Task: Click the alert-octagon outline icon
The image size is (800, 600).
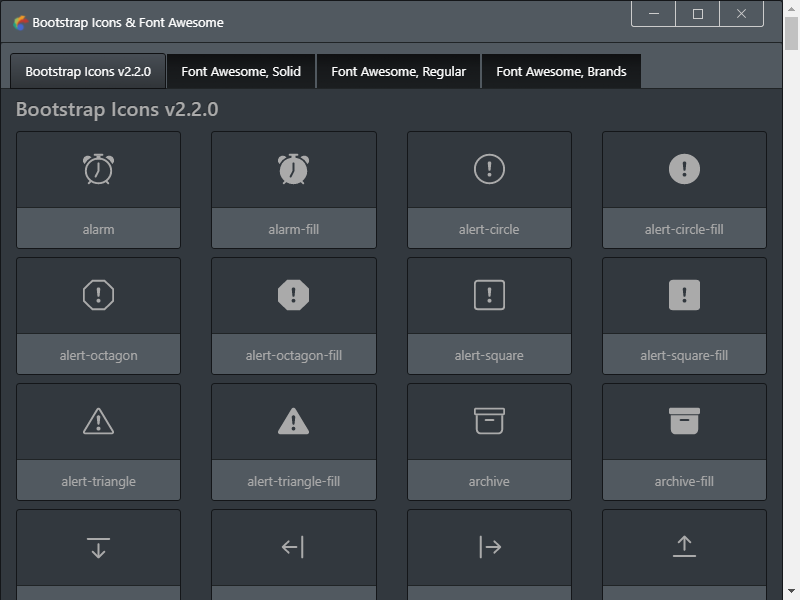Action: 98,295
